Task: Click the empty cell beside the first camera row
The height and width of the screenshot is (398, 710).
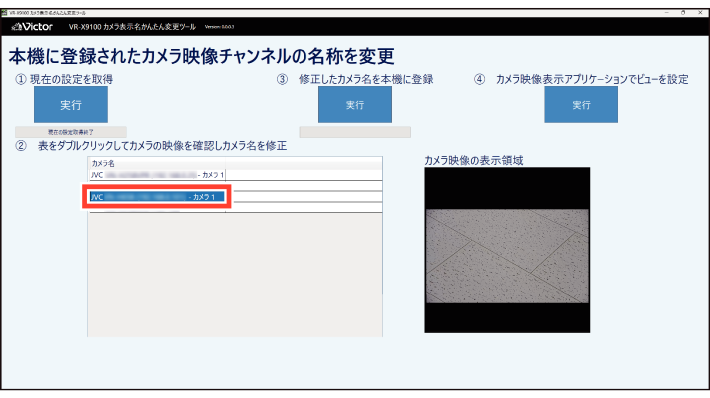Action: point(304,175)
